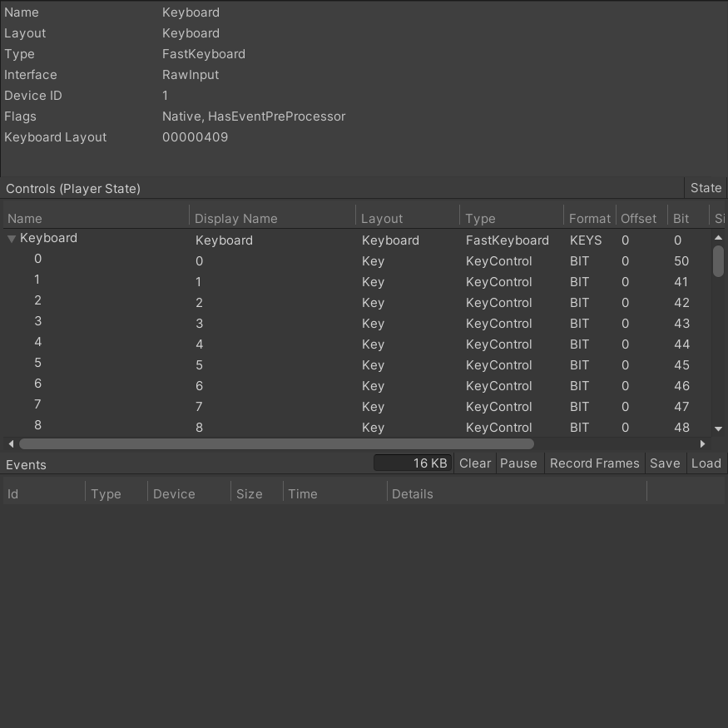Load an event trace
Viewport: 728px width, 728px height.
point(706,463)
